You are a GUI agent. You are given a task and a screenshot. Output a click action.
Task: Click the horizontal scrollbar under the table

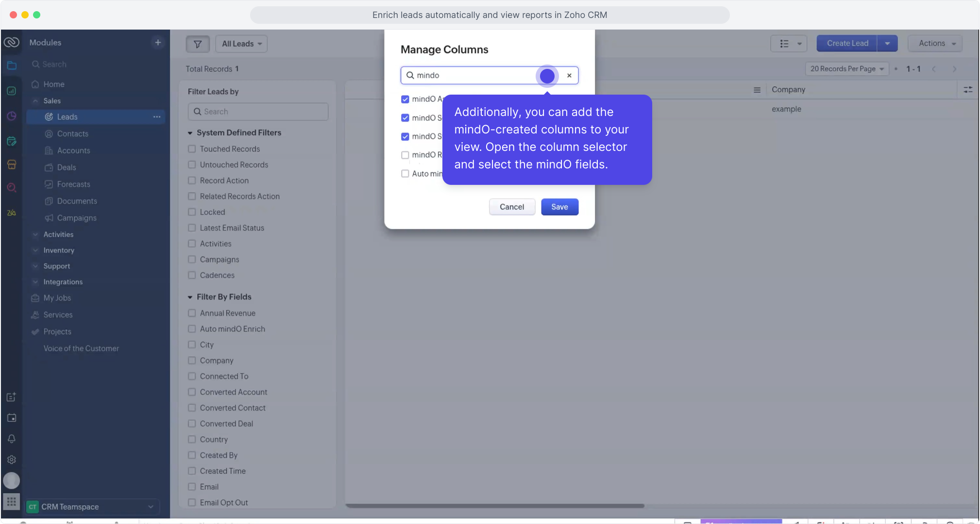[494, 506]
